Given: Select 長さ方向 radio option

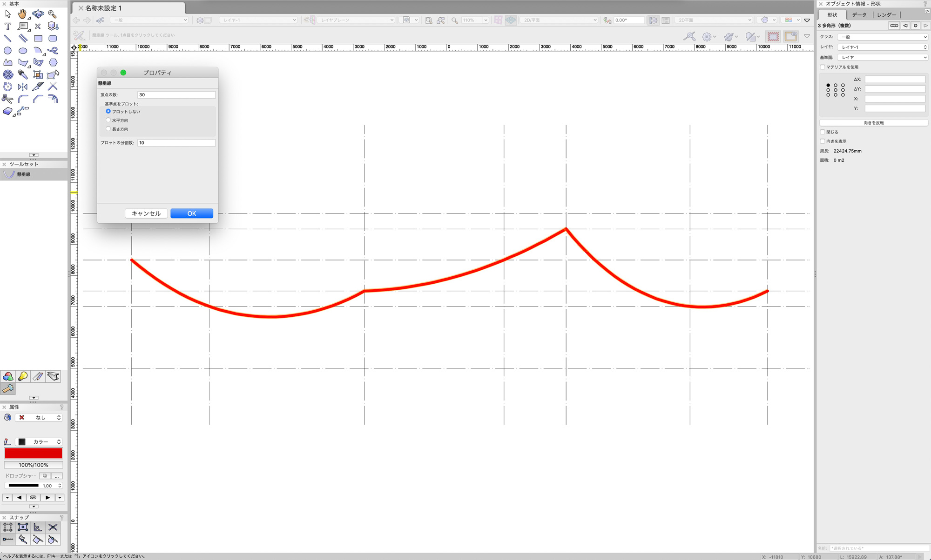Looking at the screenshot, I should point(108,129).
